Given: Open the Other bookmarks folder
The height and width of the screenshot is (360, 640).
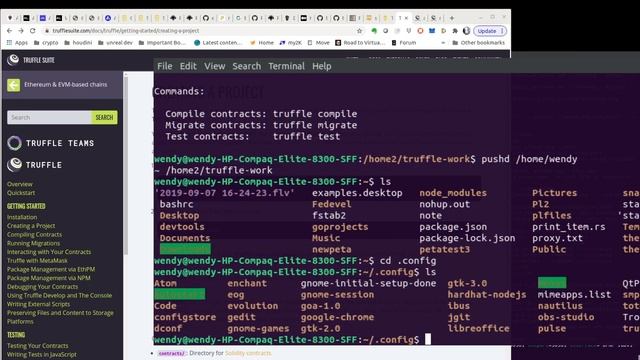Looking at the screenshot, I should pos(478,42).
